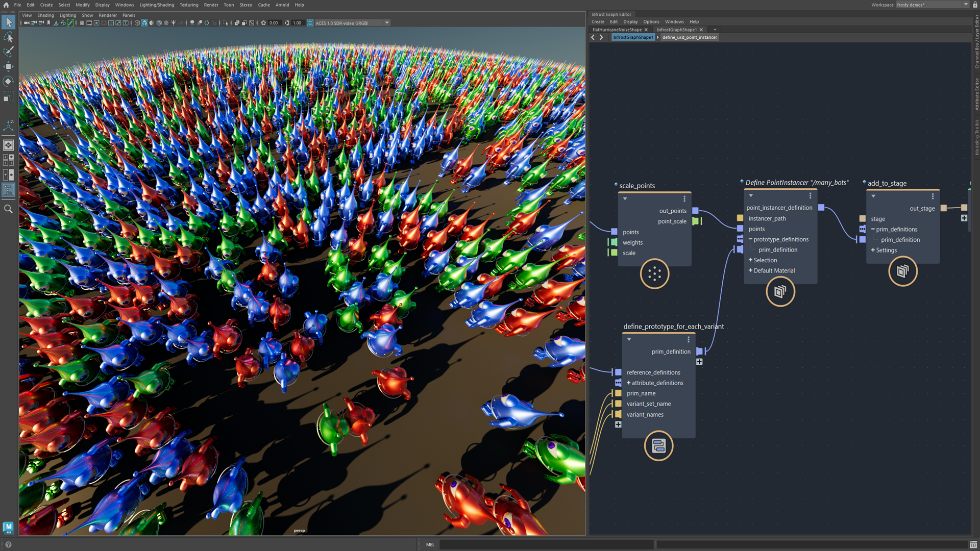Image resolution: width=980 pixels, height=551 pixels.
Task: Click the options dots on the scale_points node
Action: click(685, 198)
